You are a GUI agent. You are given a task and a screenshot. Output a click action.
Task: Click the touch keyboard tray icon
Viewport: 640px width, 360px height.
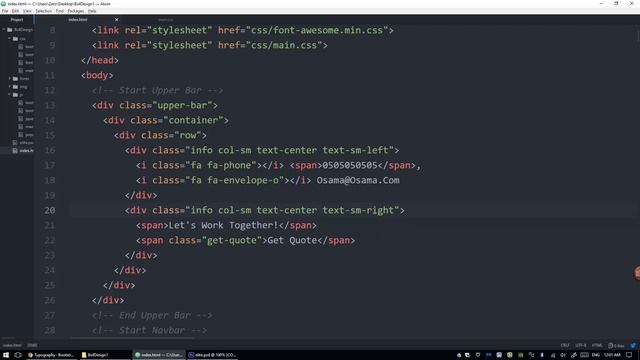[x=584, y=355]
